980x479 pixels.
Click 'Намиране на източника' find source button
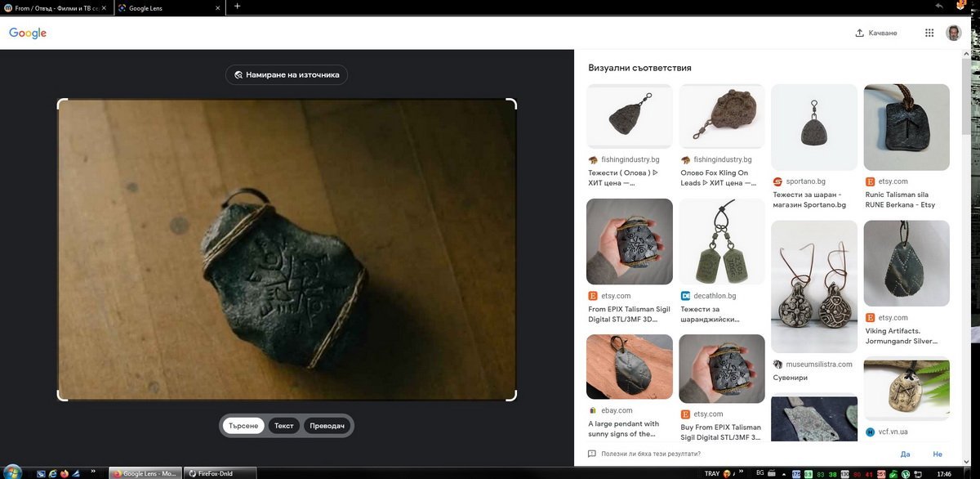(x=287, y=74)
